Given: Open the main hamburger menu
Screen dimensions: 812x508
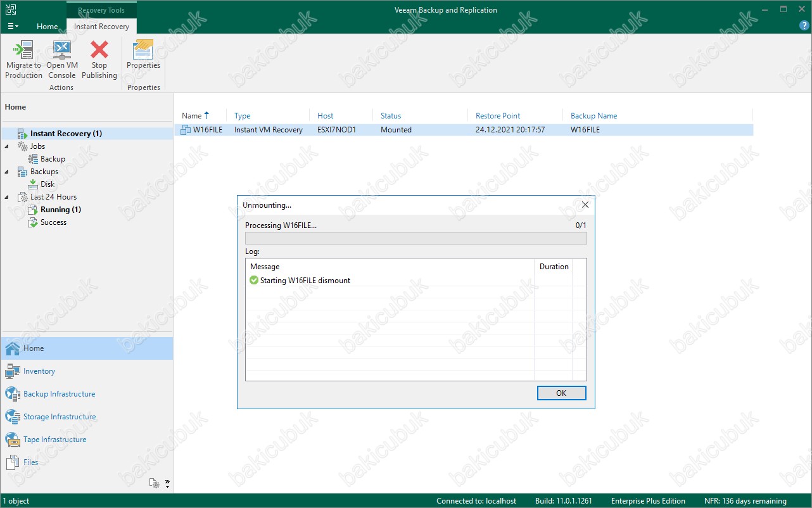Looking at the screenshot, I should point(13,27).
